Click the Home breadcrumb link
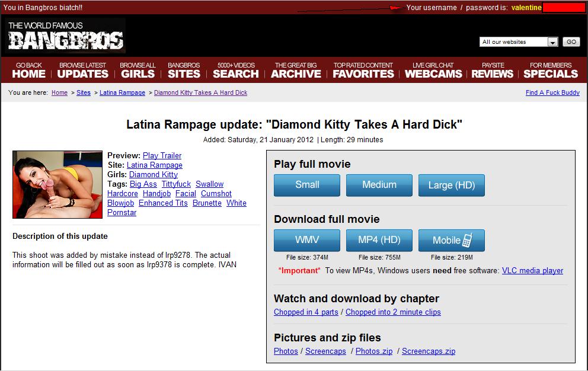Image resolution: width=588 pixels, height=371 pixels. click(59, 92)
